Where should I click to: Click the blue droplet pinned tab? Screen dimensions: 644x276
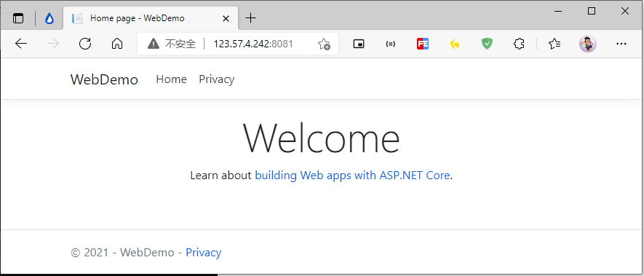(x=49, y=18)
